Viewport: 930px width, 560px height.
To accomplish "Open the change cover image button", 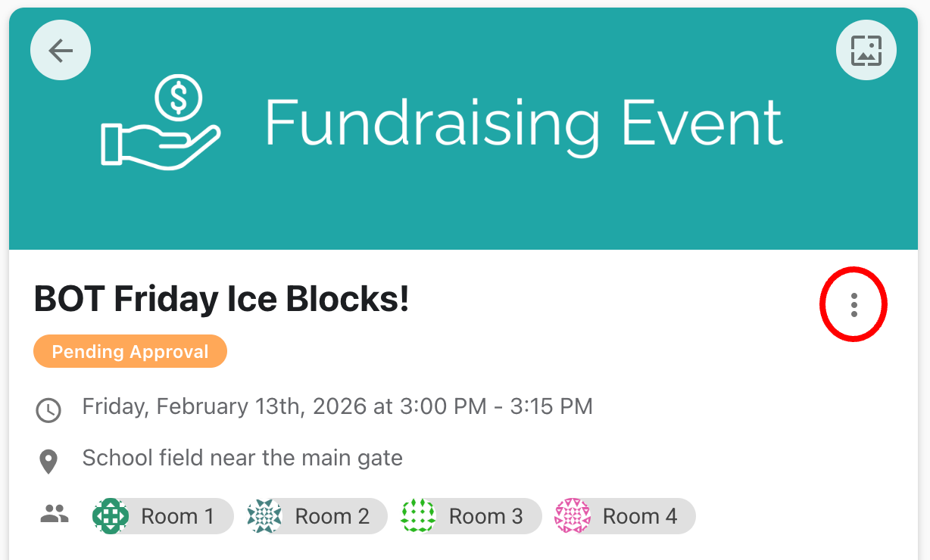I will click(866, 51).
